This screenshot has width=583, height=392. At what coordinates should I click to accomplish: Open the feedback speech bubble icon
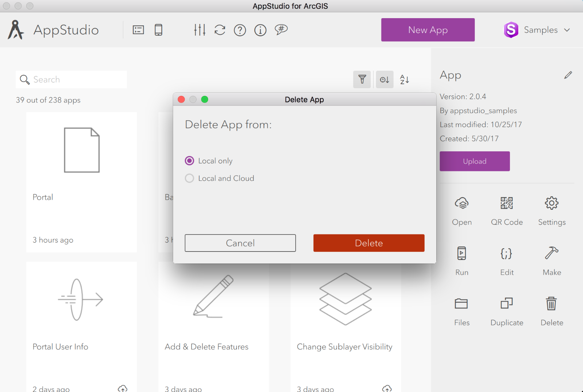281,29
